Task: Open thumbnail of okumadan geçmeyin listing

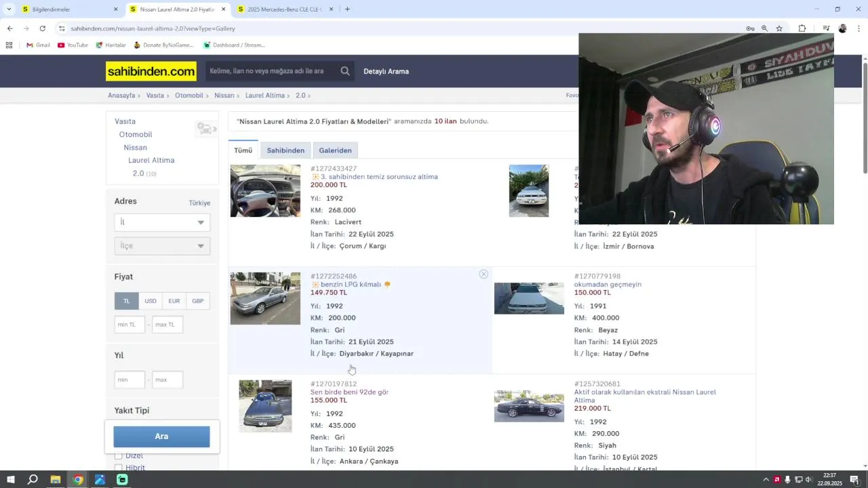Action: 529,299
